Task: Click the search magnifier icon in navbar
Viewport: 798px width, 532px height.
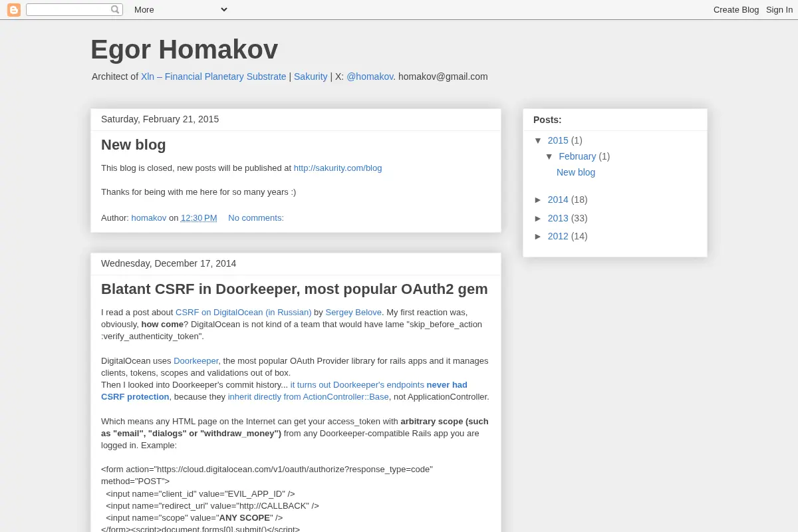Action: 115,10
